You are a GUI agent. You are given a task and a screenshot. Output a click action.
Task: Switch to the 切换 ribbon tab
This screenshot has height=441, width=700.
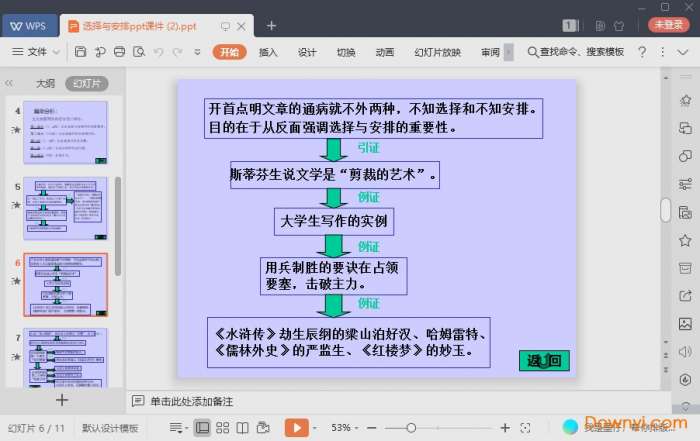point(346,52)
